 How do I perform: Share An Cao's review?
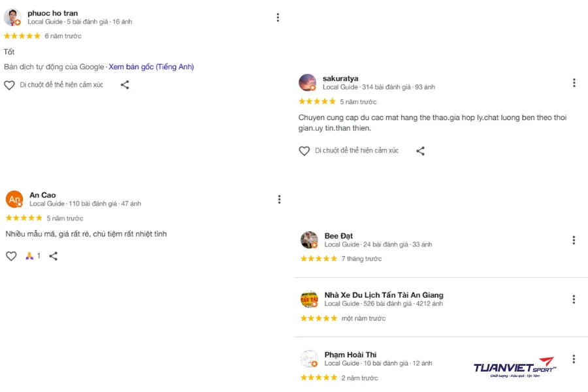coord(54,256)
